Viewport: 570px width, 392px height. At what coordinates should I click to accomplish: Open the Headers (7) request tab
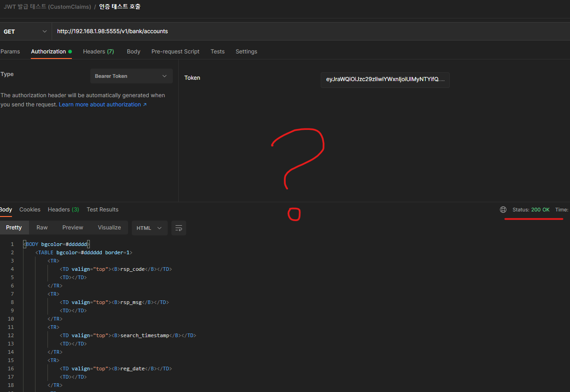98,52
